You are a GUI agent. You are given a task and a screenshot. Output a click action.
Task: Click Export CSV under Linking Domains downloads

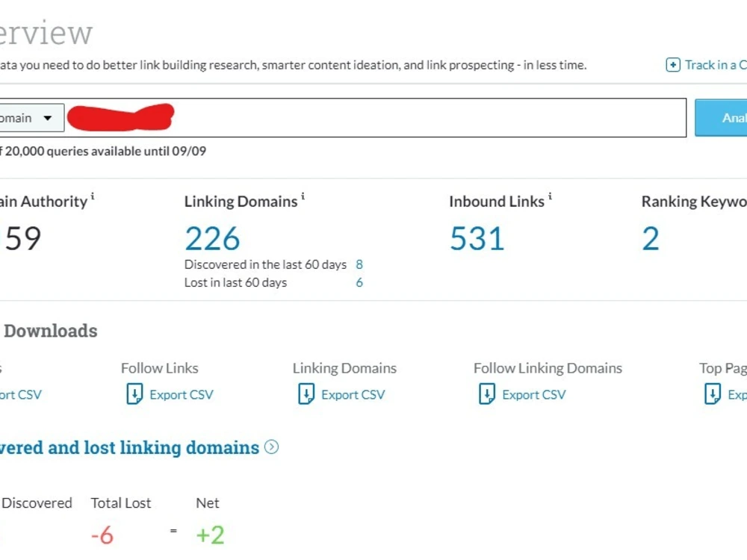[x=353, y=395]
